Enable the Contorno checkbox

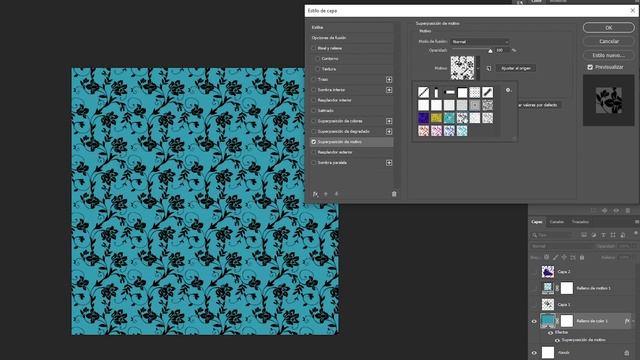point(318,59)
